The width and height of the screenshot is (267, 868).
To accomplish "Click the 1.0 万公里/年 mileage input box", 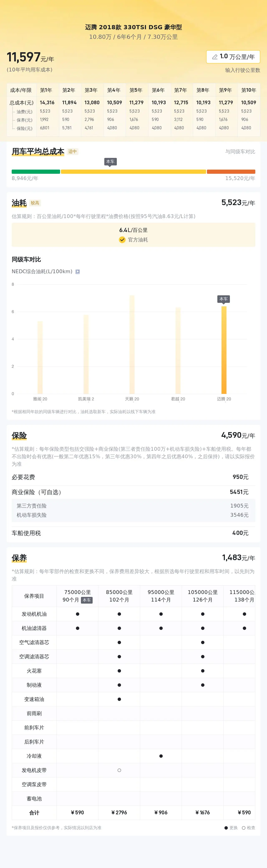I will click(233, 57).
